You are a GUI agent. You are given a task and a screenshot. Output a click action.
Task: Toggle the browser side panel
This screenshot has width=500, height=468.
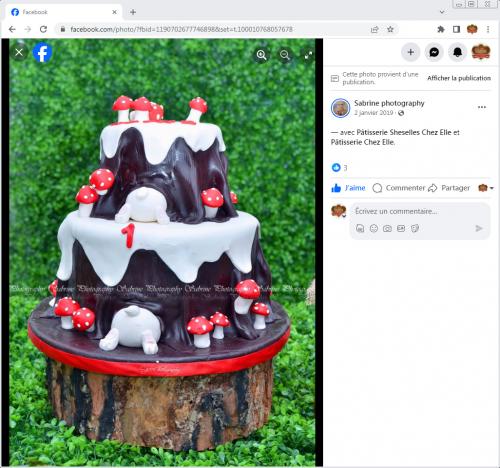pyautogui.click(x=456, y=29)
